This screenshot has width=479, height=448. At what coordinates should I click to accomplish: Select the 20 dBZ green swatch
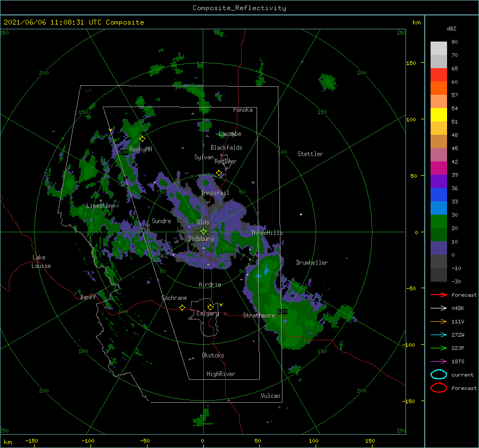439,222
